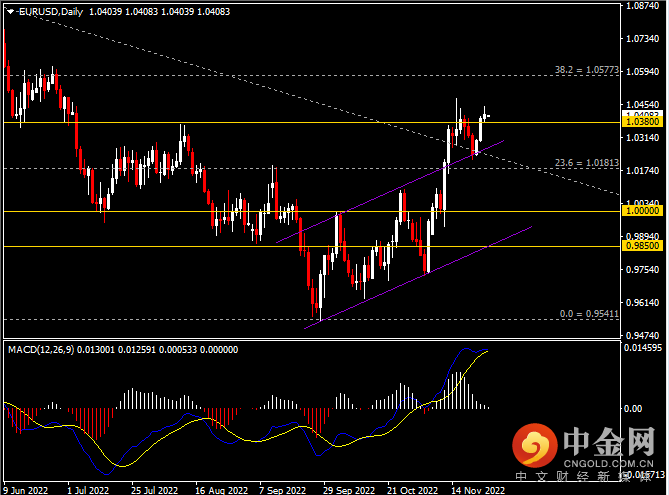Image resolution: width=669 pixels, height=495 pixels.
Task: Click the 29 Sep 2022 date label
Action: pos(350,490)
